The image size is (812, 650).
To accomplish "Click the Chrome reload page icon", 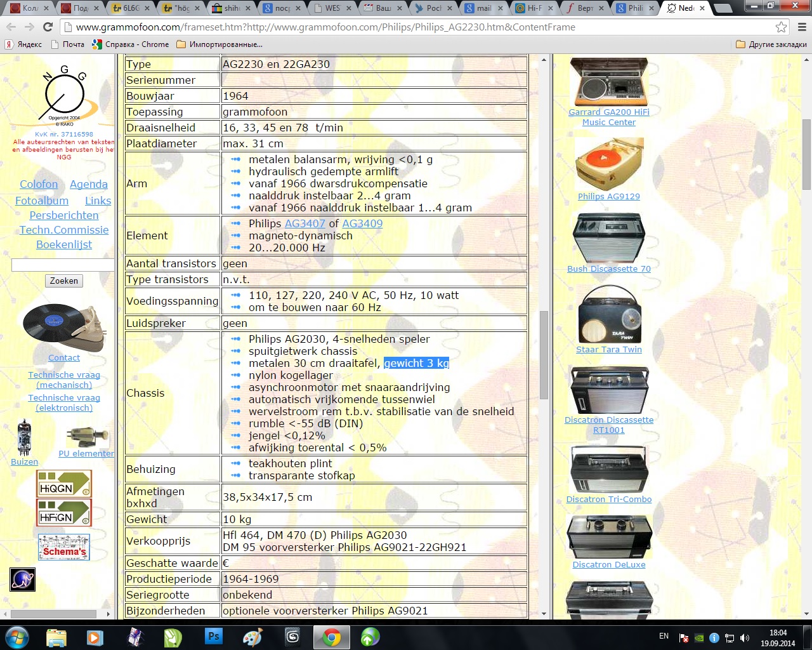I will tap(48, 27).
